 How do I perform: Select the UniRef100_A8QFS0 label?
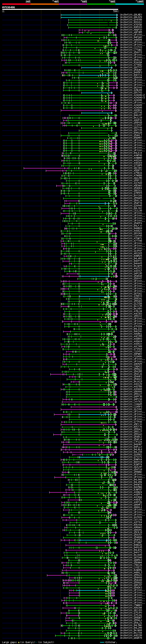(131, 30)
